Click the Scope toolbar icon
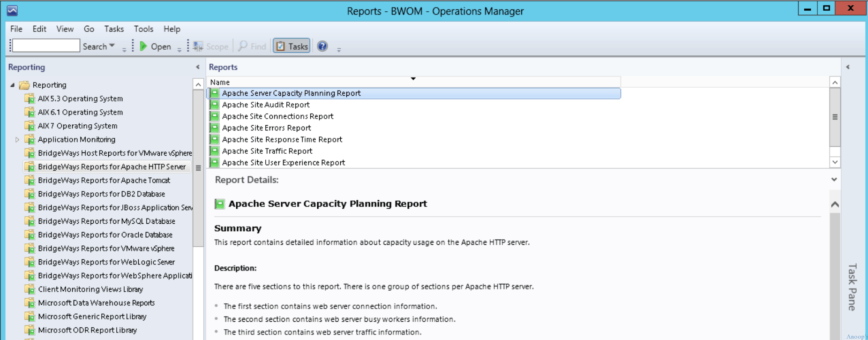Image resolution: width=868 pixels, height=340 pixels. click(x=198, y=46)
